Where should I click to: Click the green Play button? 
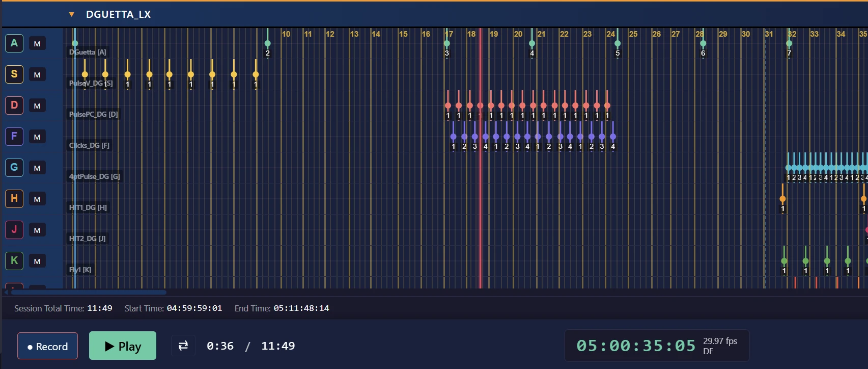(x=123, y=346)
